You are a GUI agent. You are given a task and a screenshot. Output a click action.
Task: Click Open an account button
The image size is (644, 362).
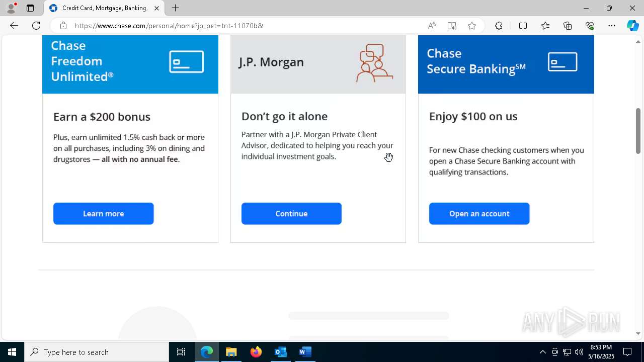[x=479, y=214]
